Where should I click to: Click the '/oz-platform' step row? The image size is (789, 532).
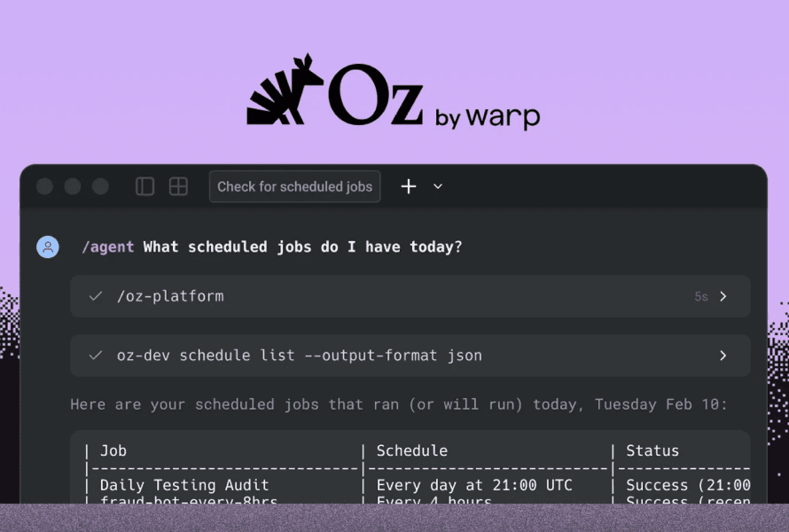410,296
